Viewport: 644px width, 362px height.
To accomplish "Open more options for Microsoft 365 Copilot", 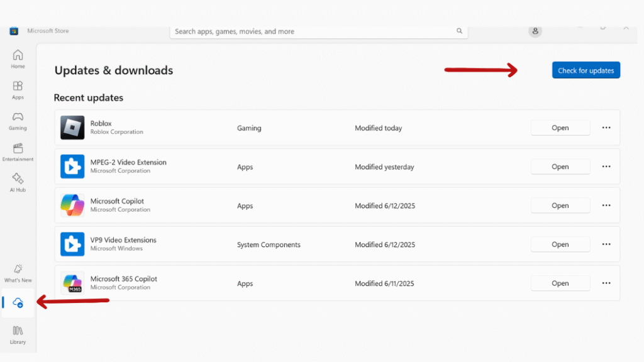I will tap(606, 283).
